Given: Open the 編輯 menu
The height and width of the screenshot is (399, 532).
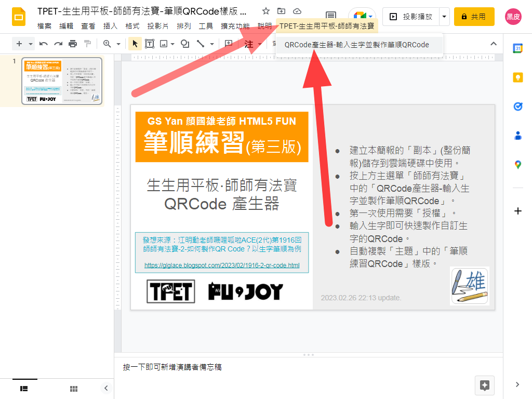Looking at the screenshot, I should coord(66,26).
